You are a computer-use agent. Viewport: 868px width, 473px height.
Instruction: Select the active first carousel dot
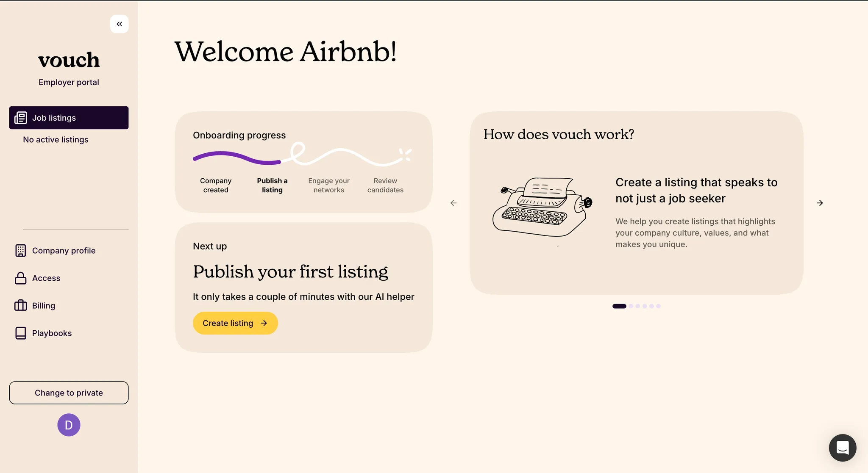619,306
